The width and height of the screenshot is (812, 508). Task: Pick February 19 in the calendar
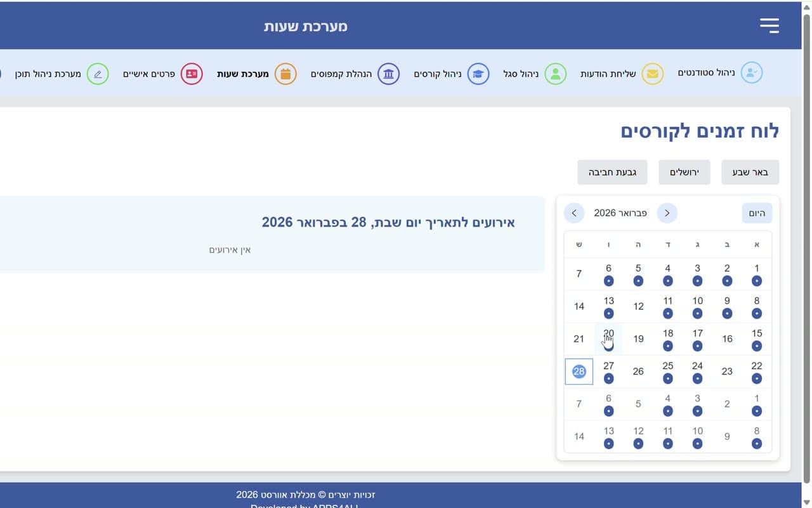638,339
